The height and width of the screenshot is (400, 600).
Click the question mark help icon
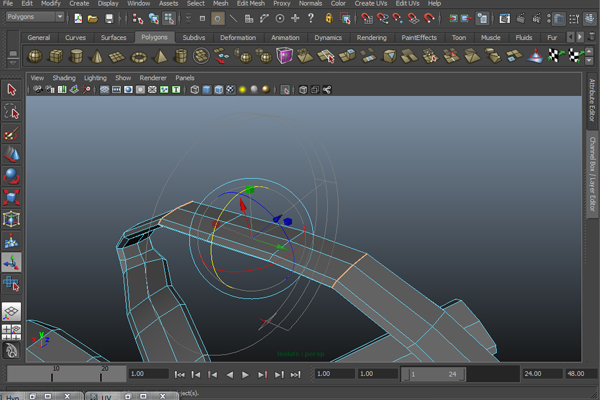pos(311,18)
